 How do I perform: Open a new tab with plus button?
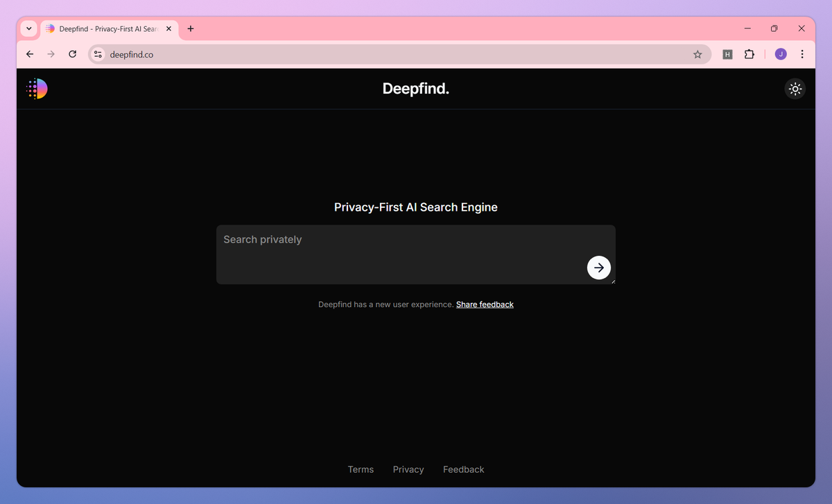tap(191, 28)
